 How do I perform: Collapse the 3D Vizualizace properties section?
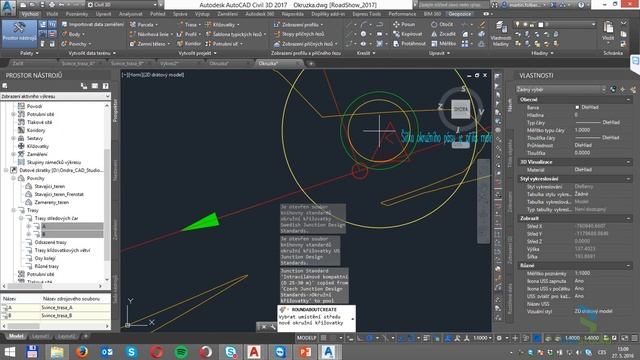click(x=628, y=162)
